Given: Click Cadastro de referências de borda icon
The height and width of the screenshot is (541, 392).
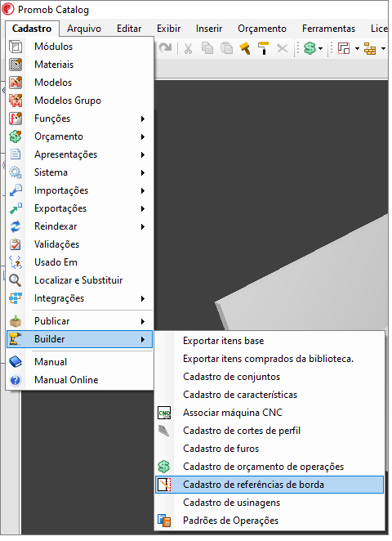Looking at the screenshot, I should click(164, 485).
